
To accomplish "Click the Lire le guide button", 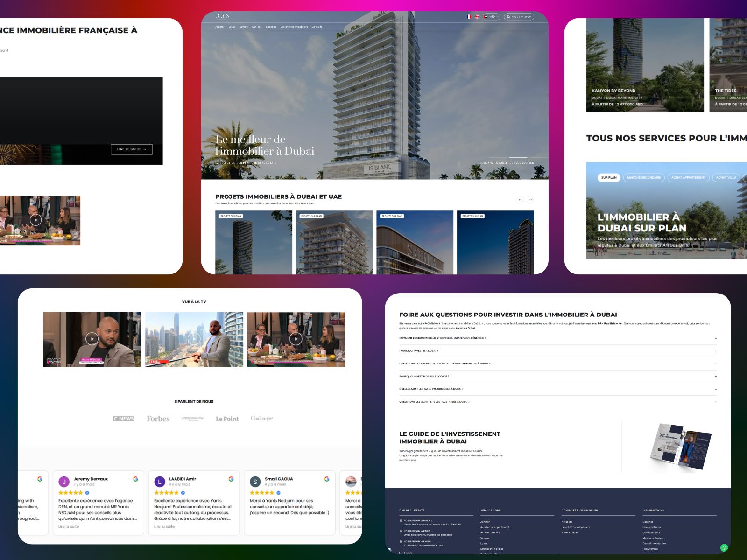I will [x=131, y=149].
